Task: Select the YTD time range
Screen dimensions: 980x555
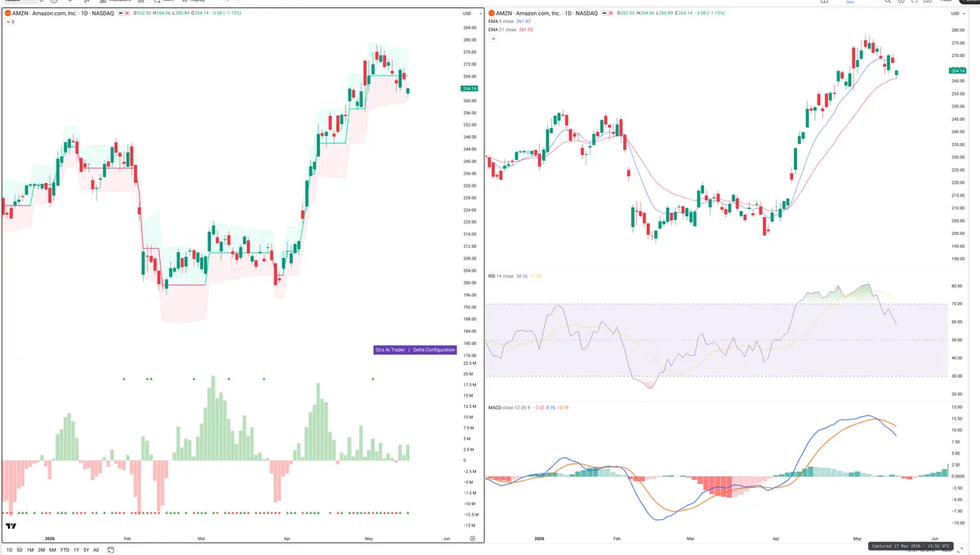Action: [65, 550]
